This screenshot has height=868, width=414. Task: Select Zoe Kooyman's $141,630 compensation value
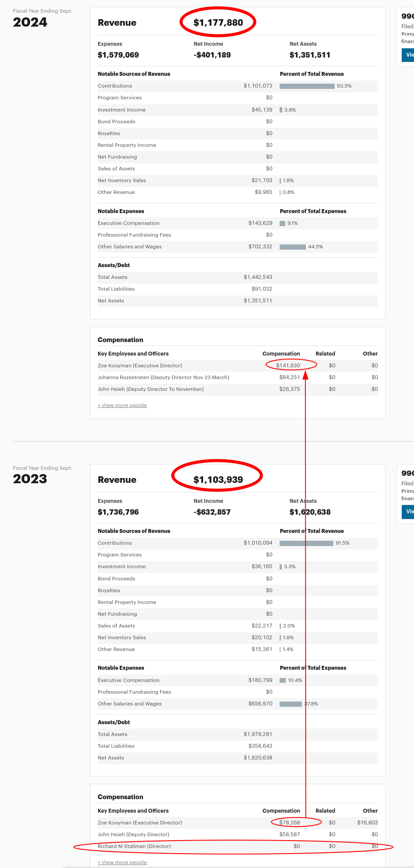(x=288, y=366)
